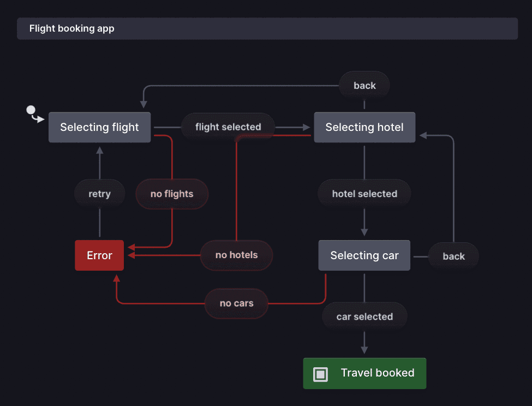
Task: Click the top "back" transition label
Action: [364, 85]
